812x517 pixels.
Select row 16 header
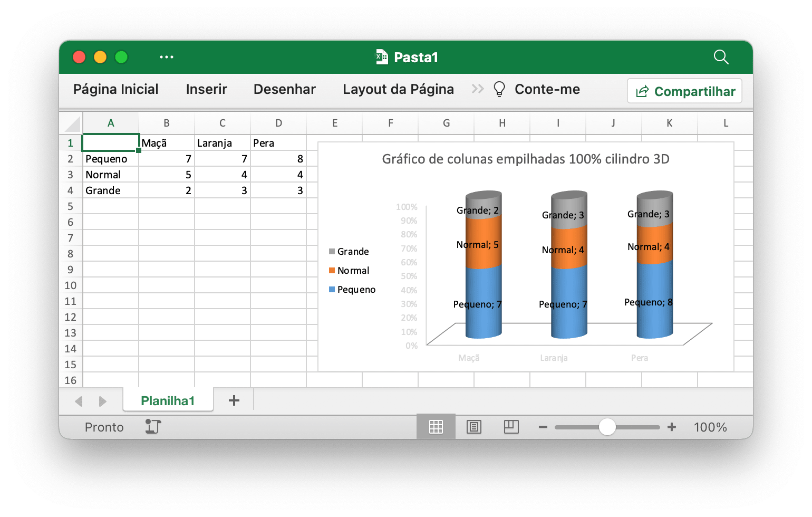71,380
